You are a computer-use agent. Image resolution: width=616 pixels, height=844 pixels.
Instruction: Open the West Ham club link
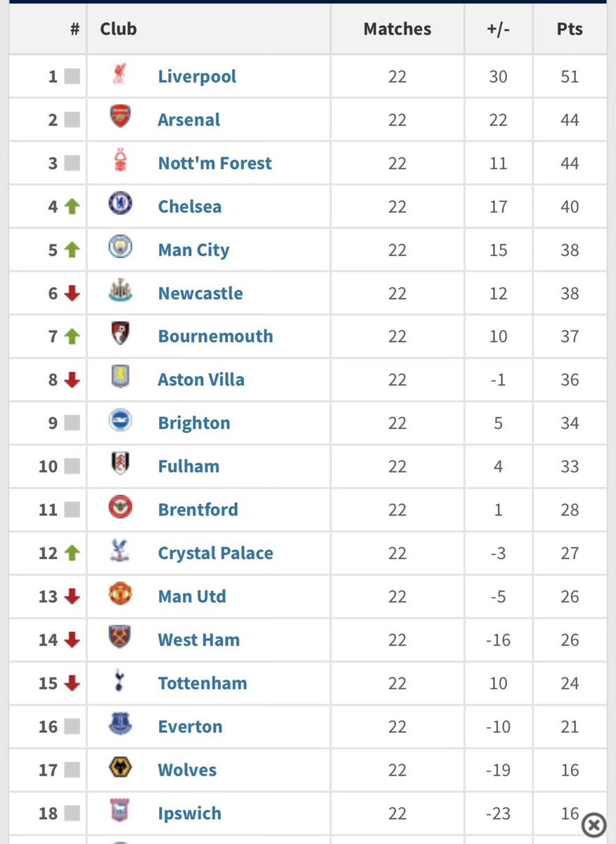coord(198,639)
